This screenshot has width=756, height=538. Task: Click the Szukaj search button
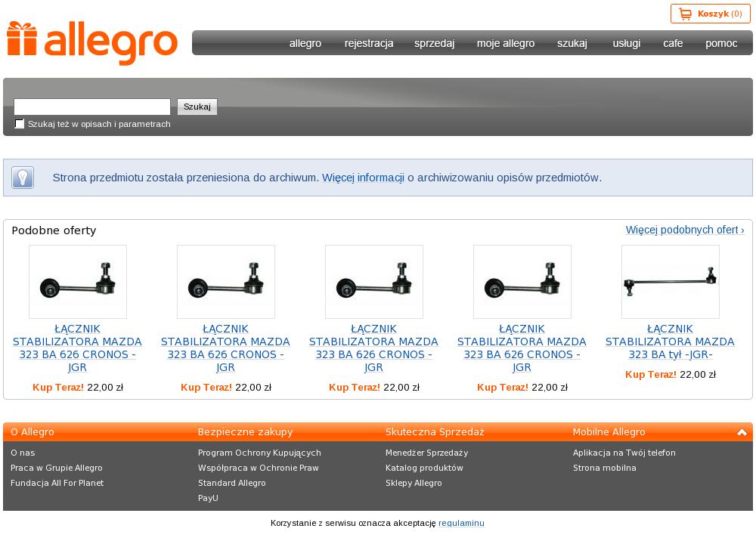coord(197,107)
